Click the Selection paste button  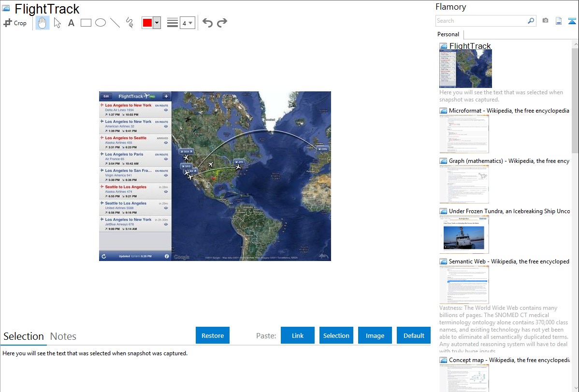336,335
